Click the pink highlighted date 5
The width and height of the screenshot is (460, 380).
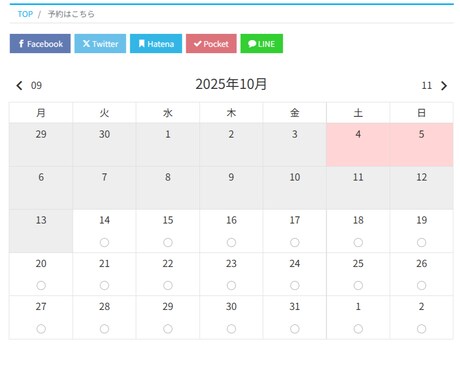pos(421,145)
